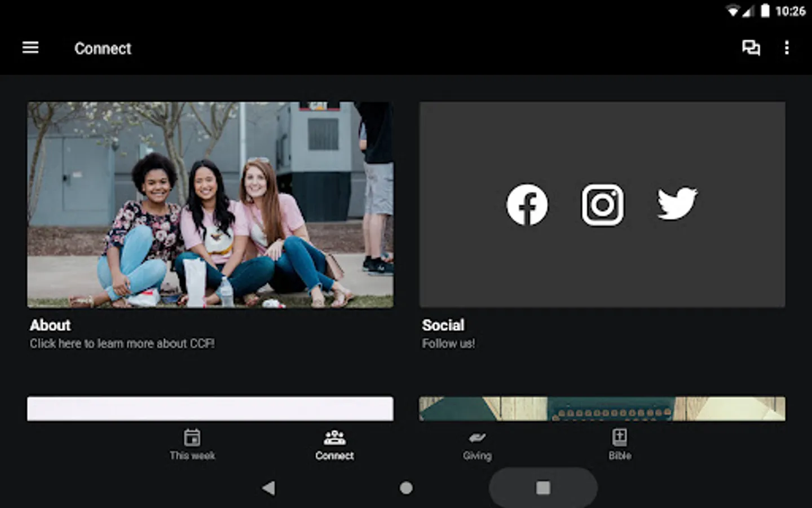
Task: Open the three-dot overflow menu
Action: click(x=787, y=48)
